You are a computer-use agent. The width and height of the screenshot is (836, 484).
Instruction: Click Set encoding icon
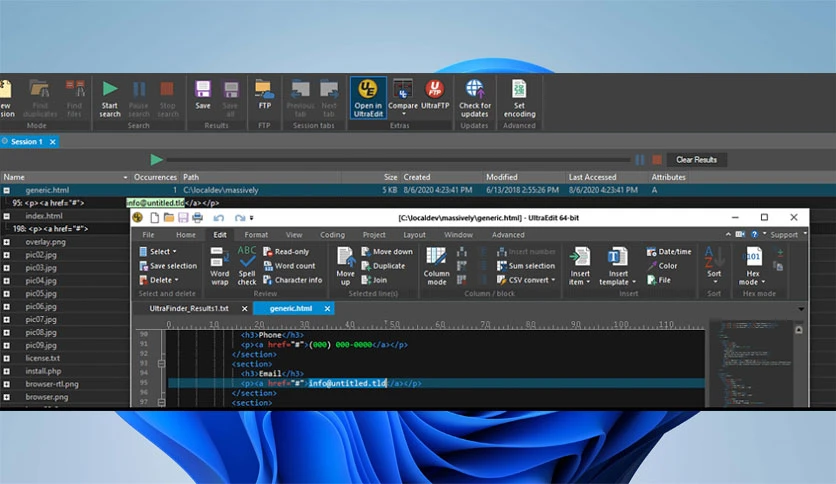coord(519,99)
